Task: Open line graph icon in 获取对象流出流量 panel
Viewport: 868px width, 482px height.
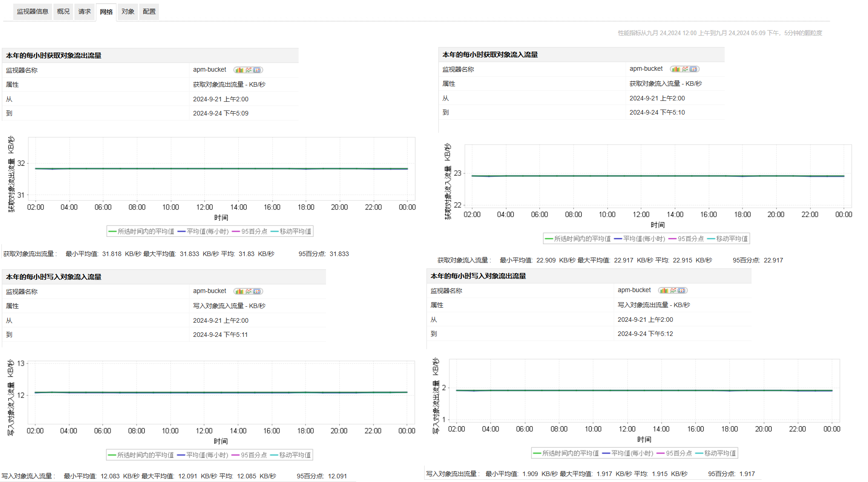Action: coord(248,70)
